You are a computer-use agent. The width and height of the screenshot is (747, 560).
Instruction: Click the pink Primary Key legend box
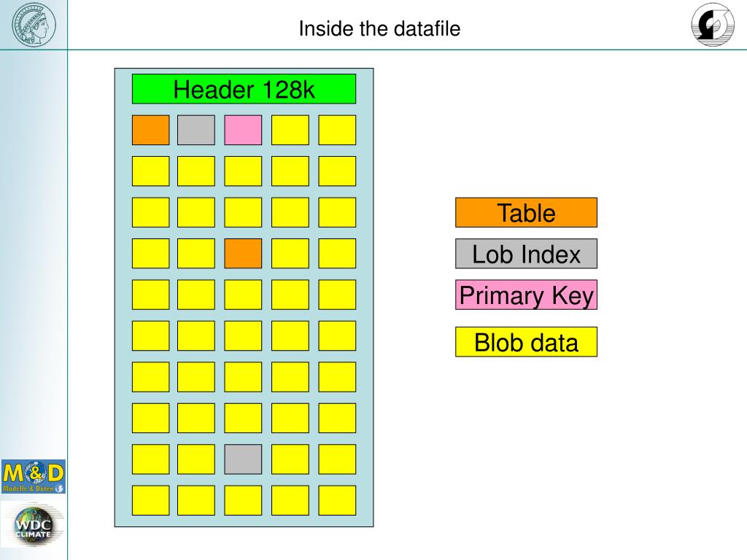coord(526,295)
